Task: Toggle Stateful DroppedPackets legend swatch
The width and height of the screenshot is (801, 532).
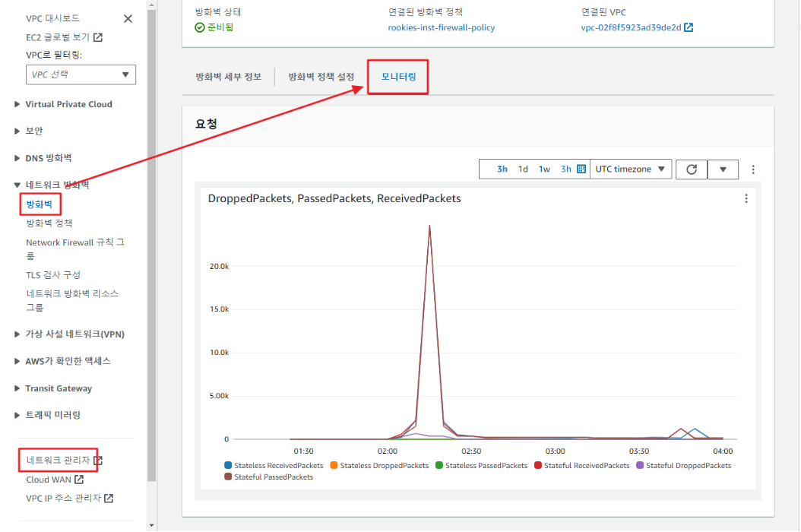Action: (x=640, y=465)
